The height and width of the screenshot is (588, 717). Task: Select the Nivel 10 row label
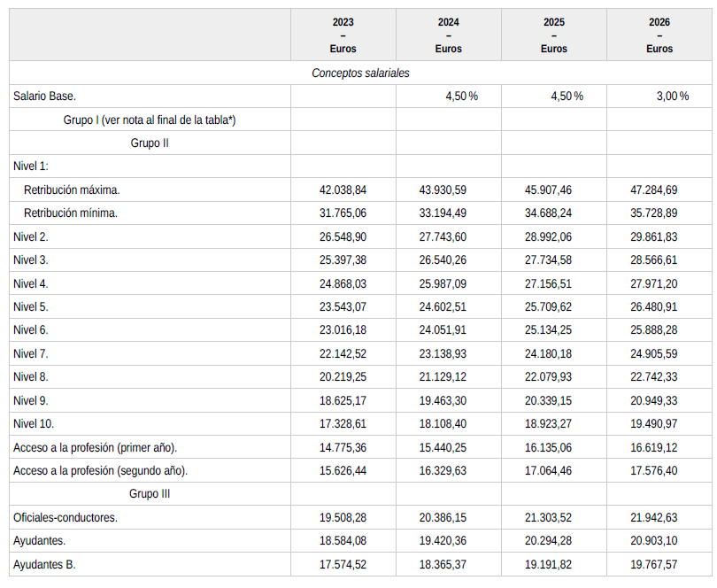click(x=34, y=424)
